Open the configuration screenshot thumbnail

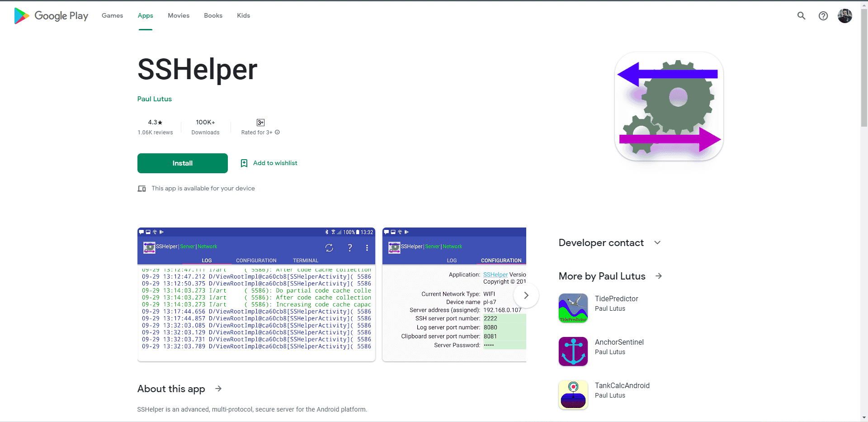click(x=454, y=294)
